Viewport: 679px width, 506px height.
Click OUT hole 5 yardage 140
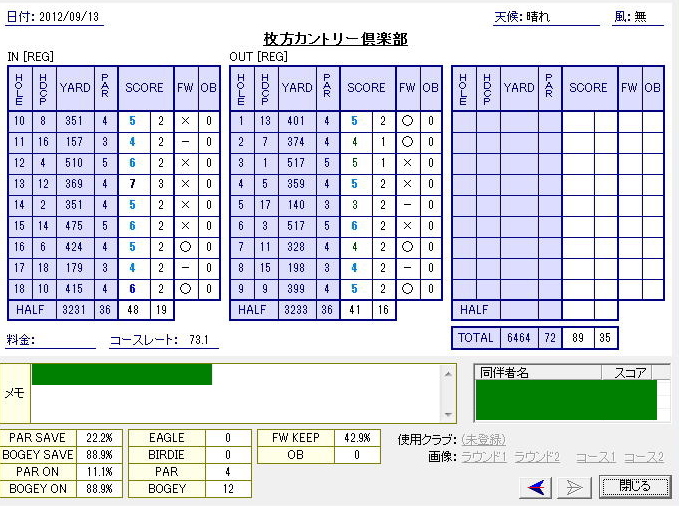pos(296,205)
